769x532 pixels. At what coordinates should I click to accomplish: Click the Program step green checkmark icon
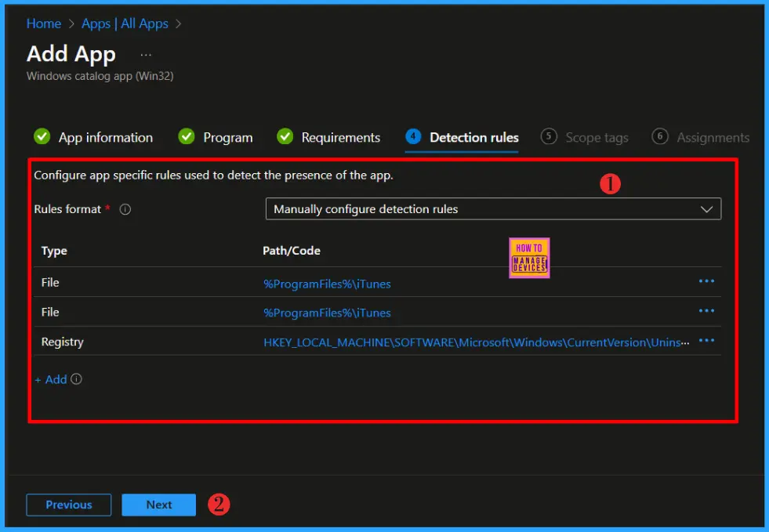187,136
